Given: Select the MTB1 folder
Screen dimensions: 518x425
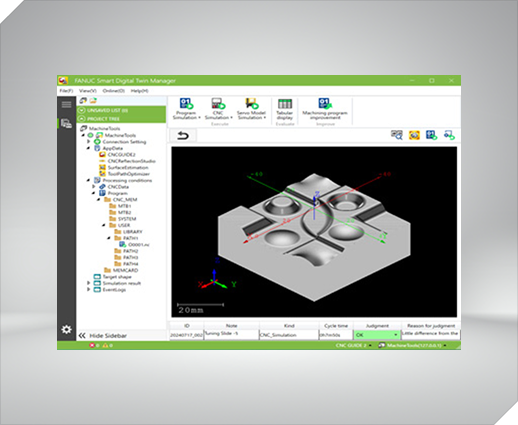Looking at the screenshot, I should (x=124, y=206).
